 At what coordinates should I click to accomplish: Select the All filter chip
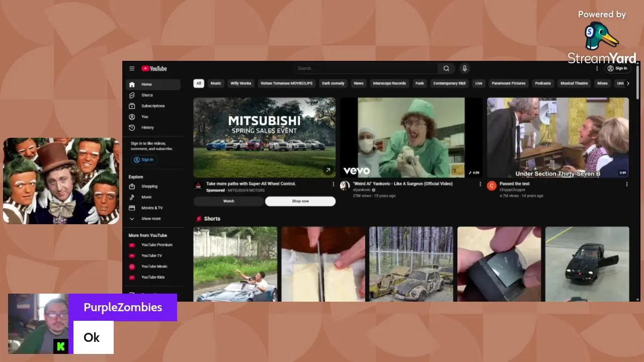click(199, 83)
